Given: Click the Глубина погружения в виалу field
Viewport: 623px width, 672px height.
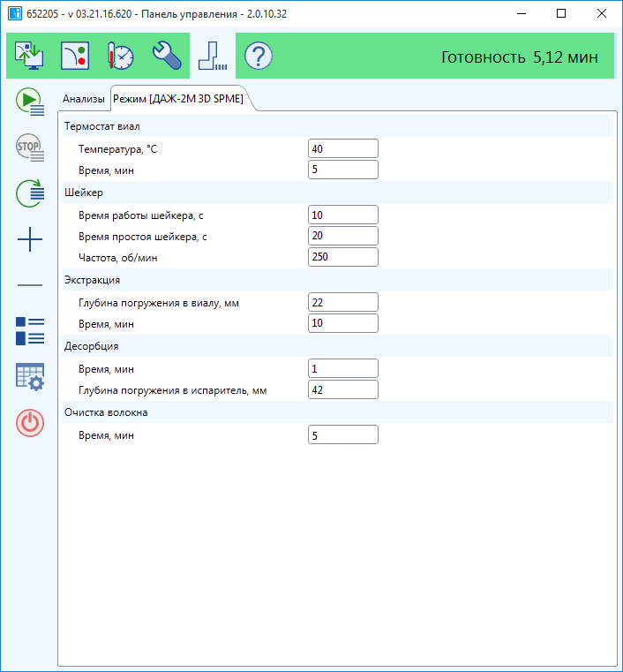Looking at the screenshot, I should (x=343, y=302).
